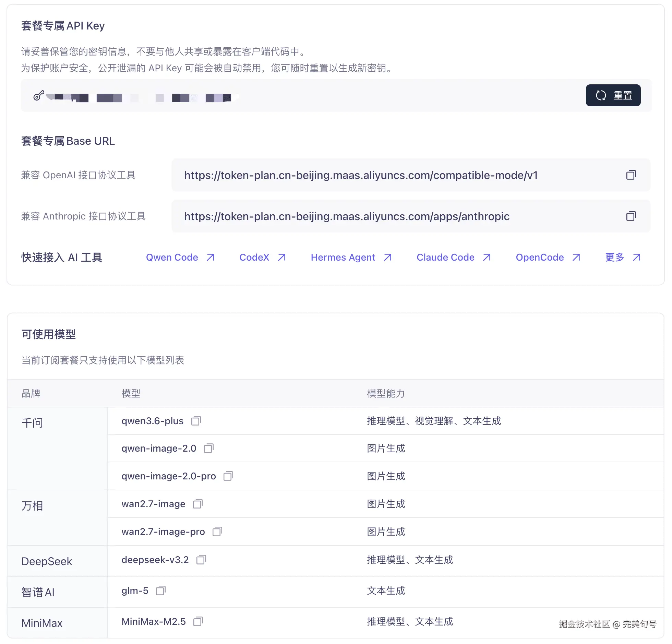Click the 快速接入 AI 工具 label
The image size is (672, 644).
62,257
